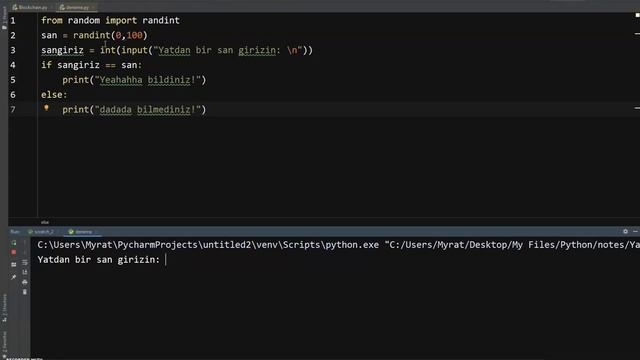Click the print icon in Run panel
This screenshot has height=360, width=640.
tap(25, 282)
